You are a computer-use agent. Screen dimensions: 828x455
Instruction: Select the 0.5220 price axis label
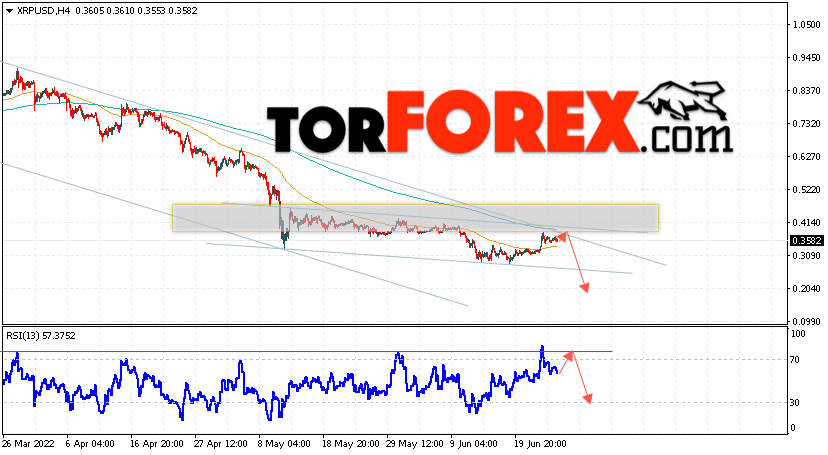point(806,189)
